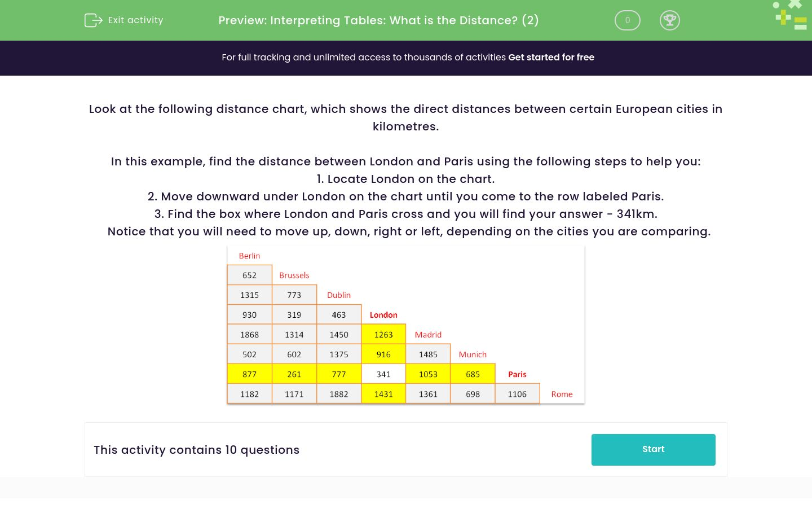Click the yellow 877 cell in Paris row
Screen dimensions: 812x508
249,374
